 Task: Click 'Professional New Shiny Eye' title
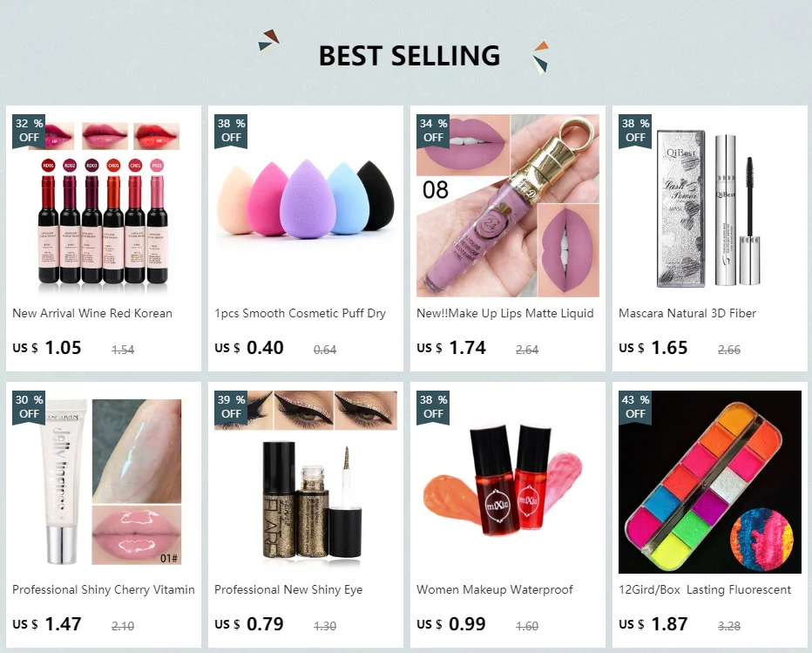[x=288, y=589]
